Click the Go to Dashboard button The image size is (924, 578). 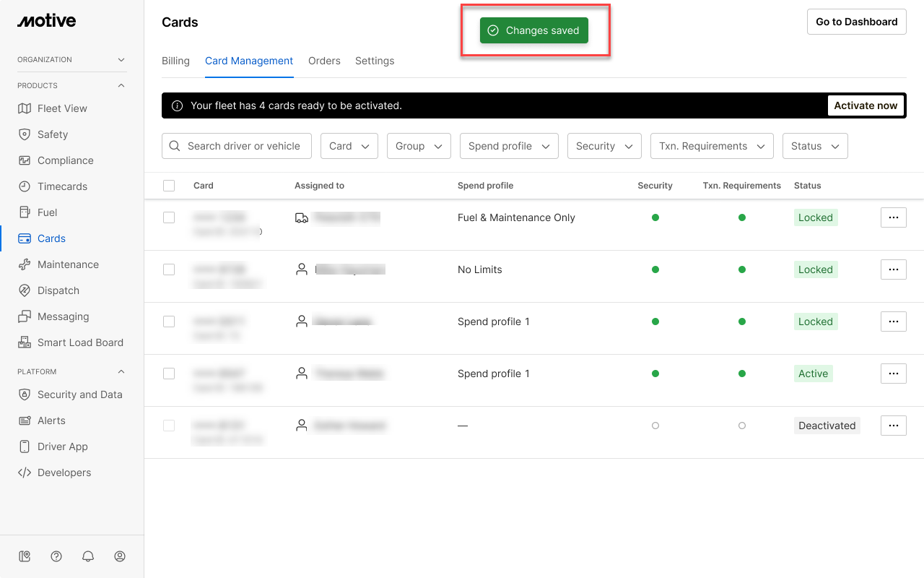[x=856, y=22]
